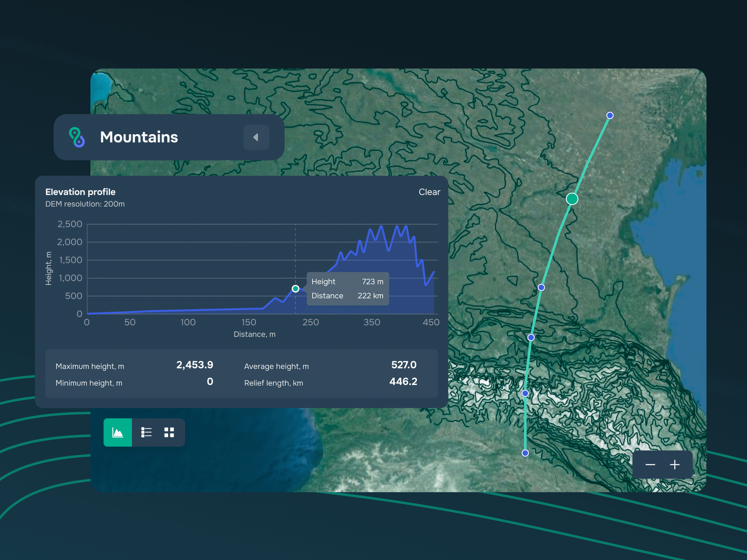Expand the Elevation profile panel header
Viewport: 747px width, 560px height.
80,192
